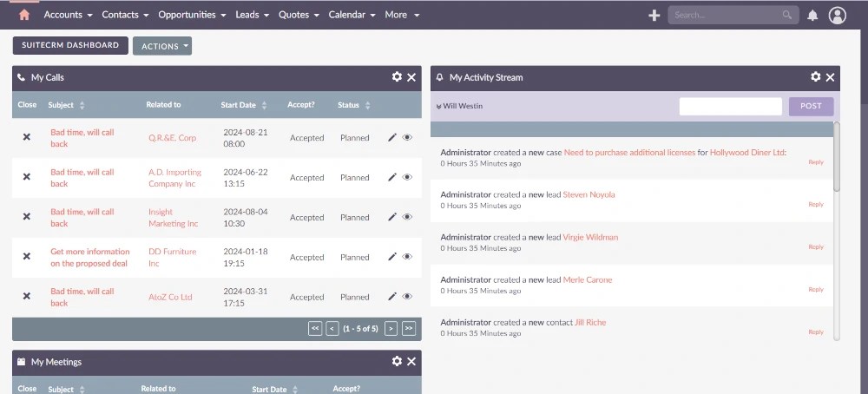Go to last page of My Calls
Viewport: 868px width, 394px height.
(x=409, y=328)
